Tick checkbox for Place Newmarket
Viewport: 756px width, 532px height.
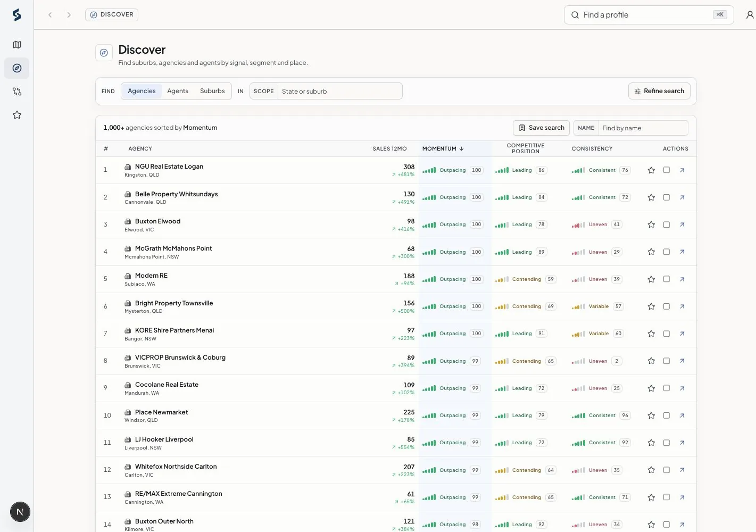tap(667, 415)
